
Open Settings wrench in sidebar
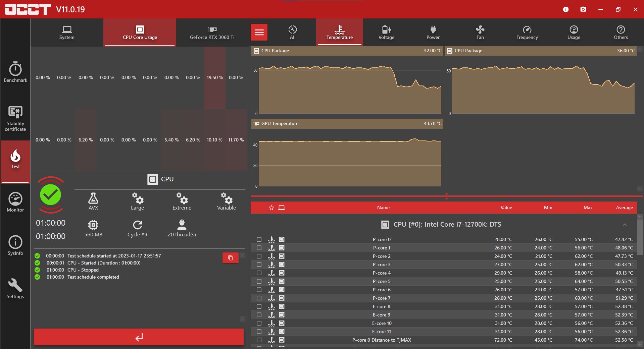click(x=15, y=289)
